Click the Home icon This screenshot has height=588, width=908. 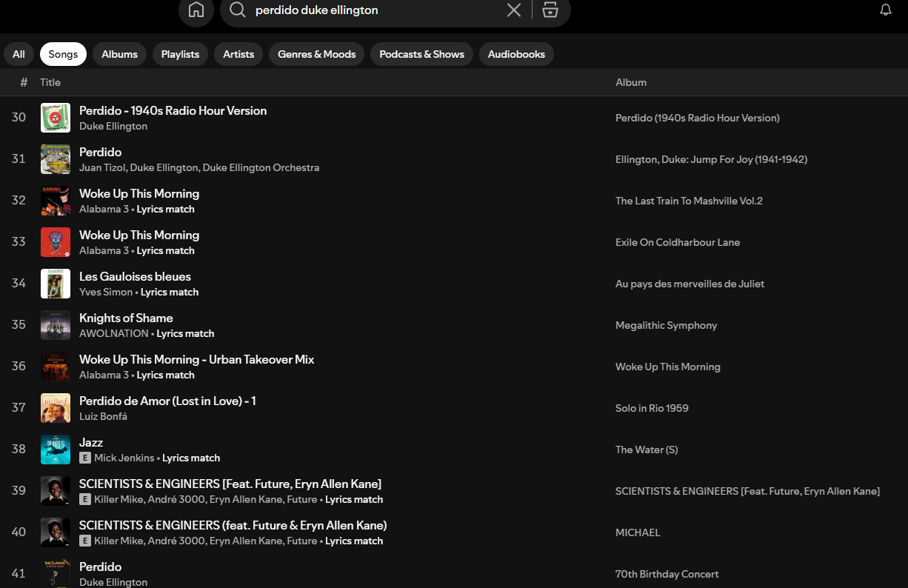pos(196,11)
